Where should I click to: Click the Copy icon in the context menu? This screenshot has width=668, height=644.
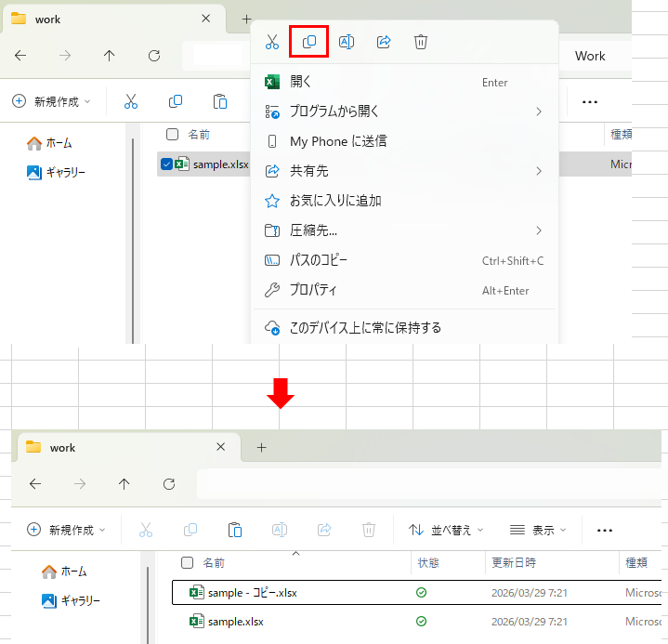click(x=309, y=42)
